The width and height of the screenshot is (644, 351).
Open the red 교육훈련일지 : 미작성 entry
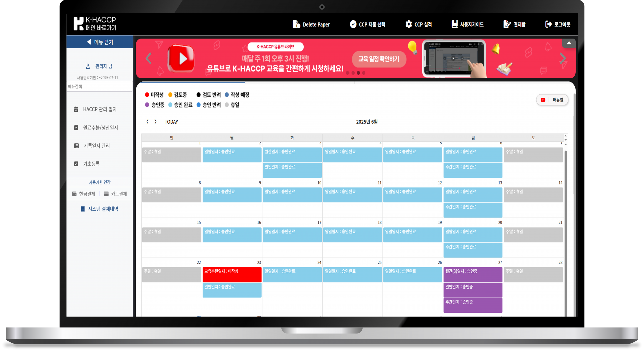(x=232, y=274)
